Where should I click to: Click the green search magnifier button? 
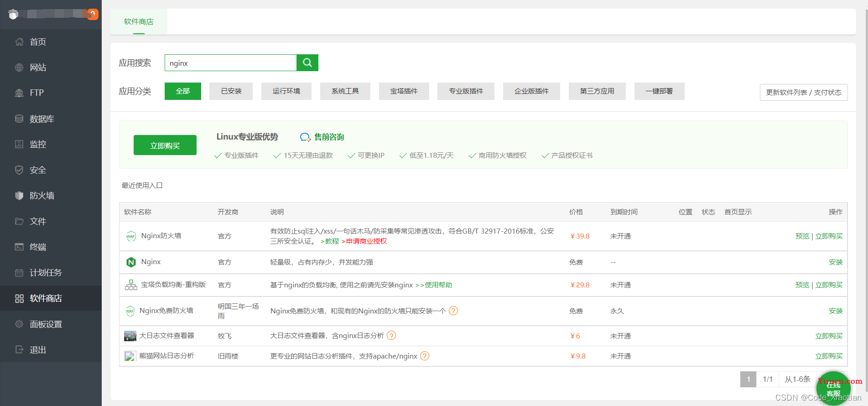click(x=307, y=62)
